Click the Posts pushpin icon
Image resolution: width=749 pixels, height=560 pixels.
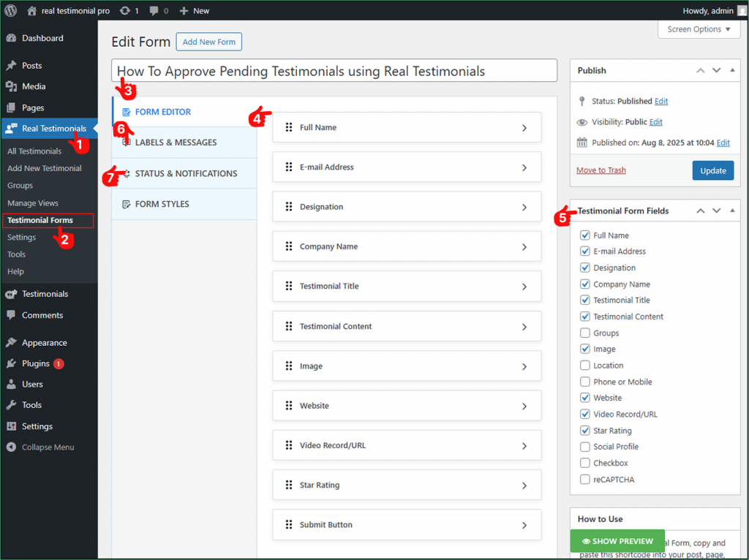click(12, 65)
